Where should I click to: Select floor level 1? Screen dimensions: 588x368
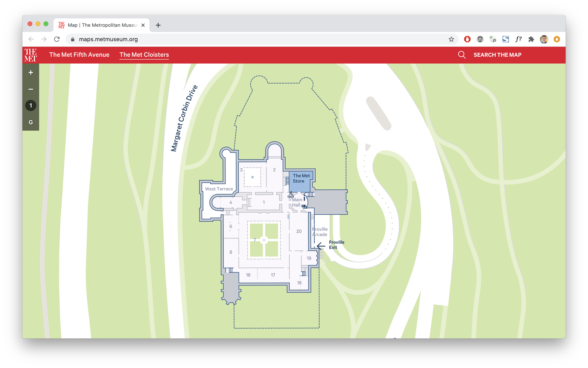click(x=31, y=105)
